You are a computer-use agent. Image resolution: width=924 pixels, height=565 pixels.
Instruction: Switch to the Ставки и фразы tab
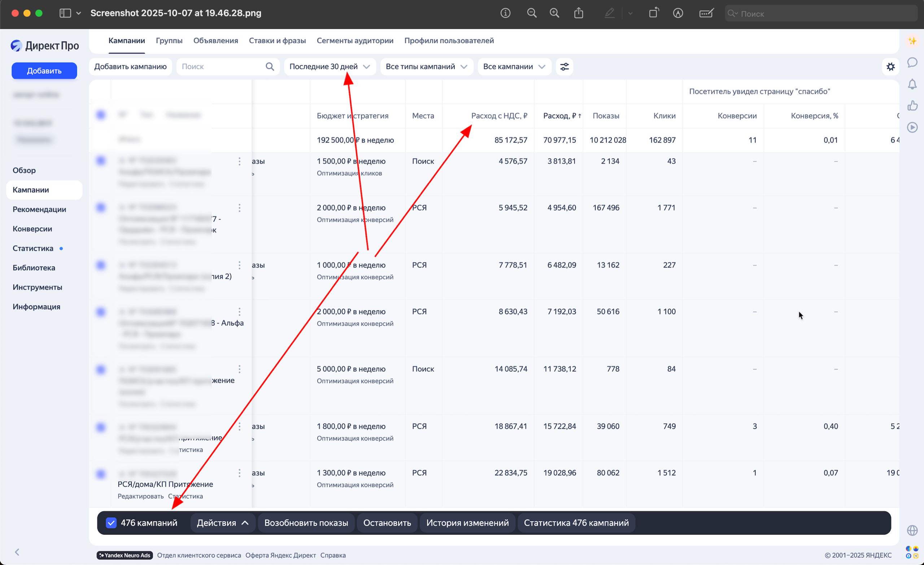pyautogui.click(x=277, y=40)
